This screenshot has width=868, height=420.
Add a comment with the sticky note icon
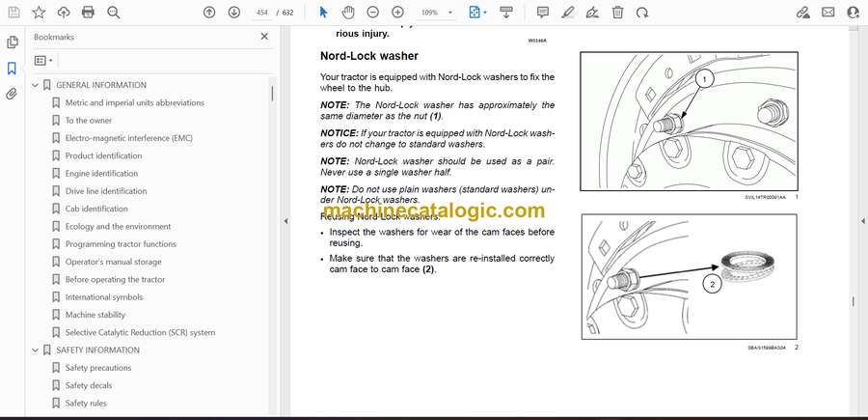click(x=543, y=13)
